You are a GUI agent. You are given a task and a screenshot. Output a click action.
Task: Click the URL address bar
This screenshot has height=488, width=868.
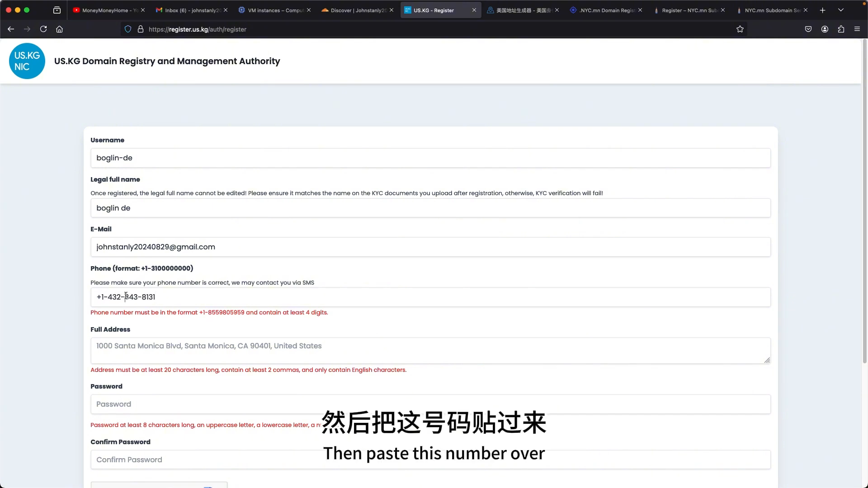click(434, 29)
